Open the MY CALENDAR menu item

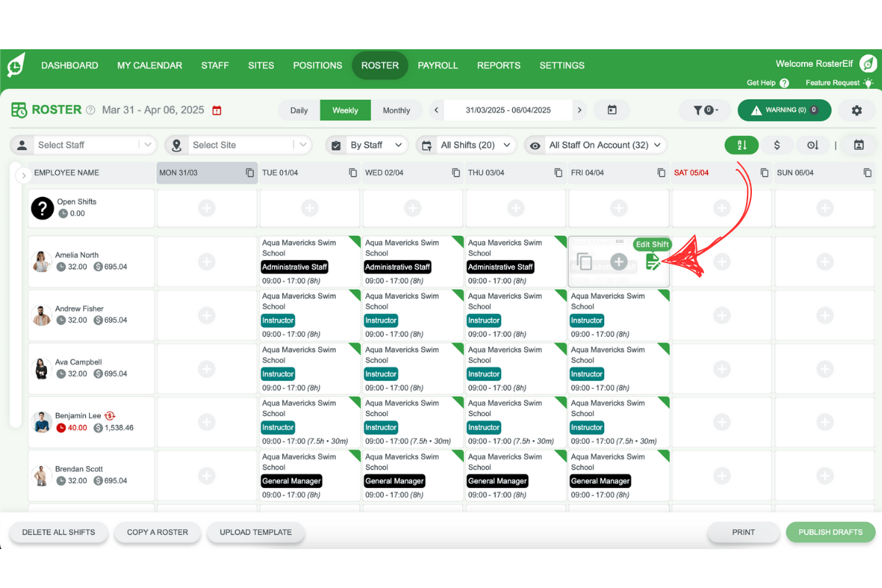click(149, 65)
